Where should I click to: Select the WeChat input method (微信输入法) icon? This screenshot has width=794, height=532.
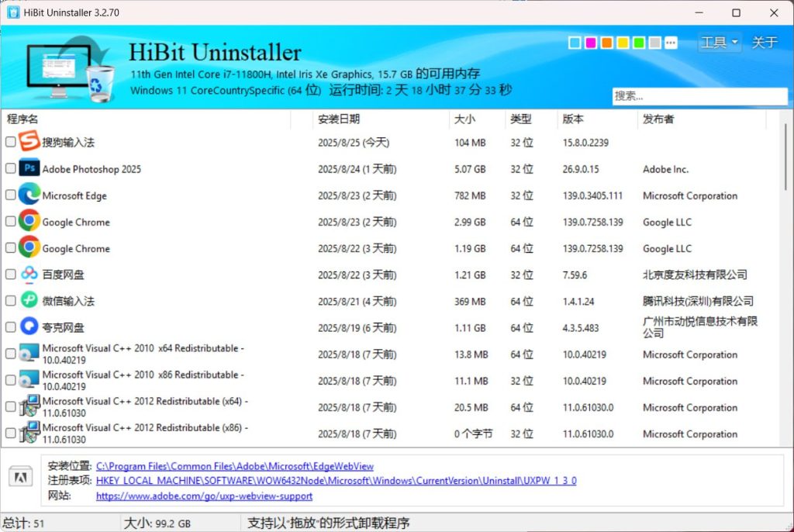click(x=29, y=301)
